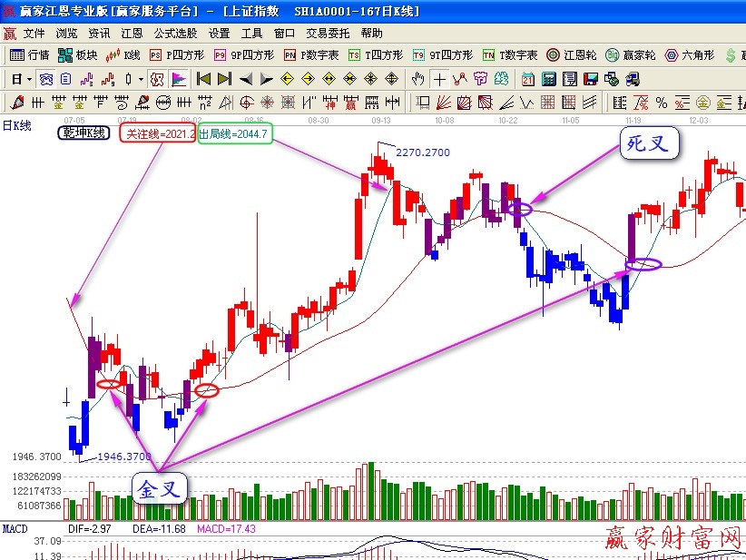The height and width of the screenshot is (560, 746).
Task: Jump to the first bar arrow button
Action: click(203, 79)
